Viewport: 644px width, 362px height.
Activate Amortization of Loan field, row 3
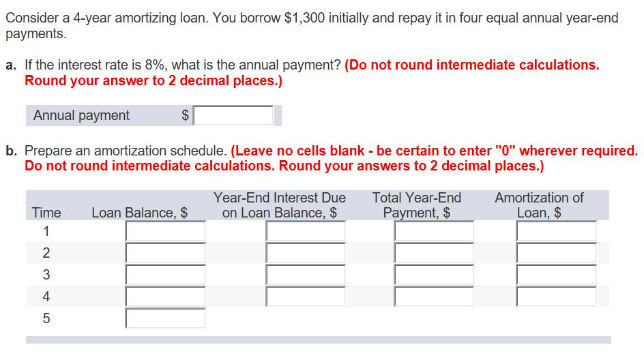[x=556, y=275]
